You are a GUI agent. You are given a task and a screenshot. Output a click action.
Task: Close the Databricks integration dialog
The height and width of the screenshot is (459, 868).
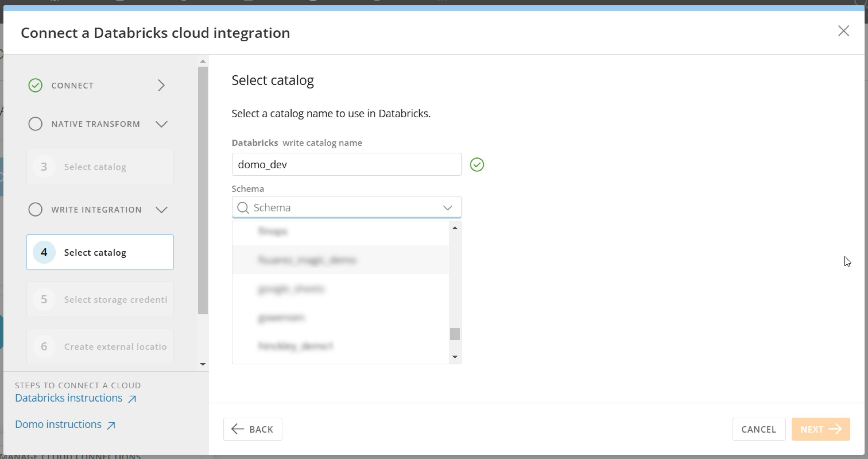click(x=843, y=31)
